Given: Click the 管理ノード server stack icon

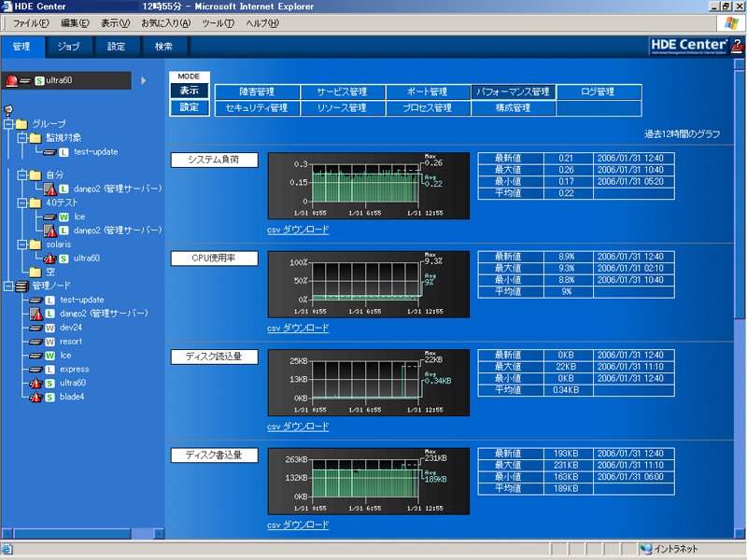Looking at the screenshot, I should point(21,287).
